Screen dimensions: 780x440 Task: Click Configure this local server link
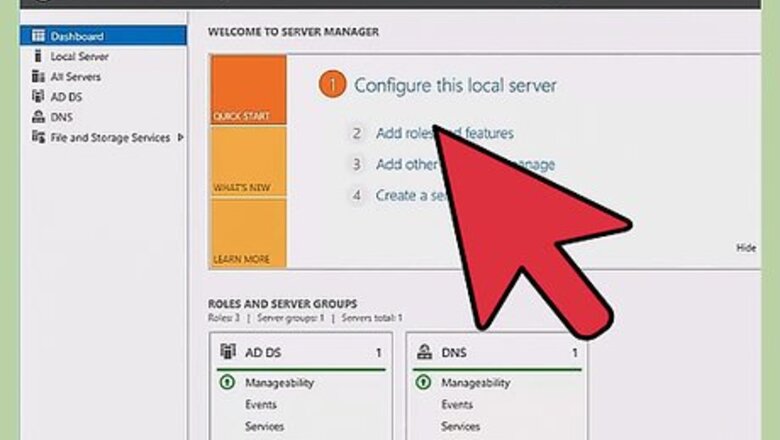click(455, 86)
